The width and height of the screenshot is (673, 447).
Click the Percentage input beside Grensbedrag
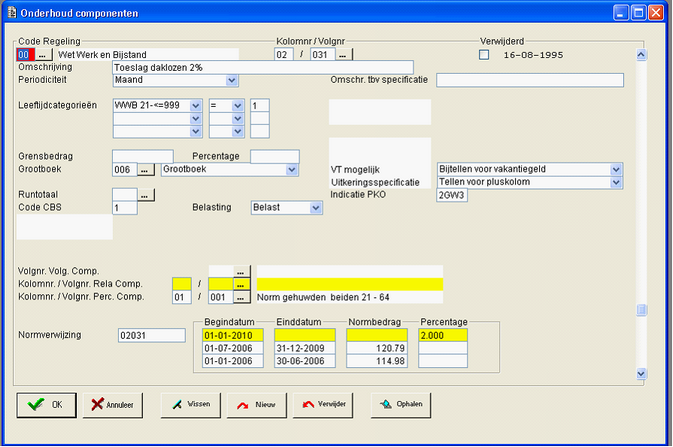pyautogui.click(x=275, y=156)
